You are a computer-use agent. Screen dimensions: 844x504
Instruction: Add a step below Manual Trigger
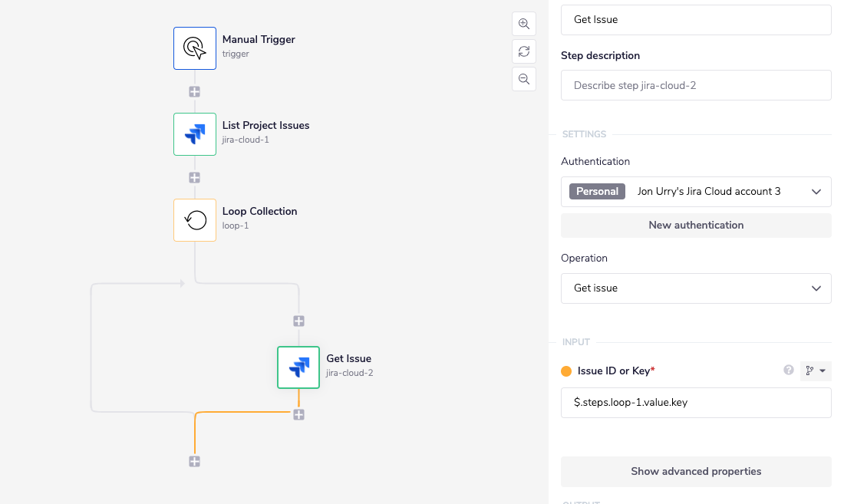(x=194, y=91)
